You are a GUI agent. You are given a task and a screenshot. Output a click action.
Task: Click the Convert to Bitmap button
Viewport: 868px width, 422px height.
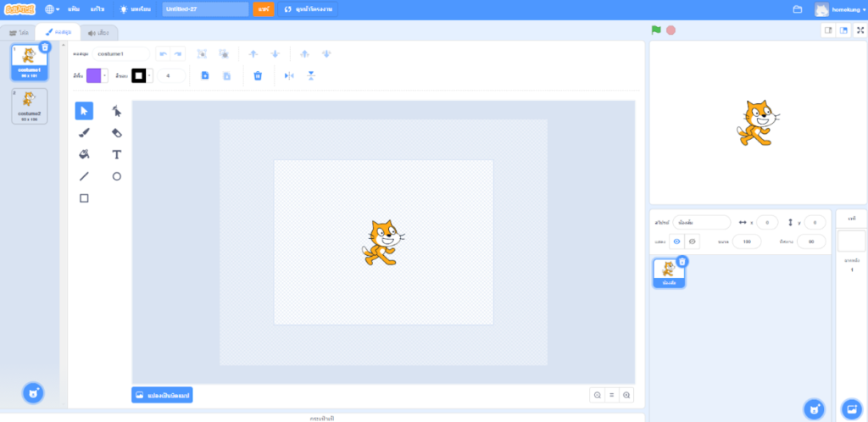click(162, 395)
